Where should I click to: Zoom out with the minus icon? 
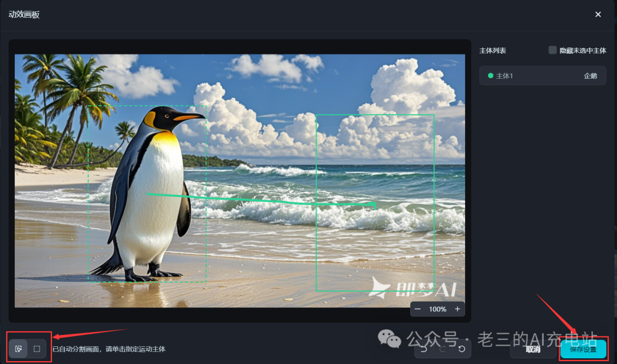(418, 309)
